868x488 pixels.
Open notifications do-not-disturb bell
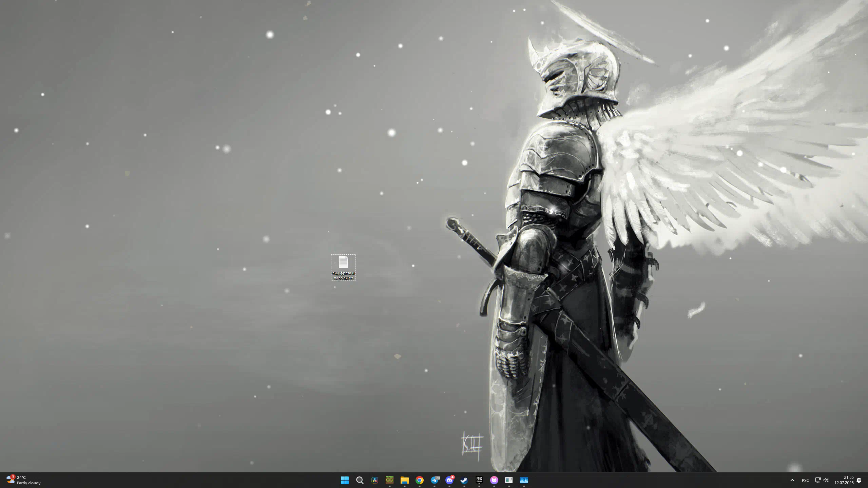859,480
